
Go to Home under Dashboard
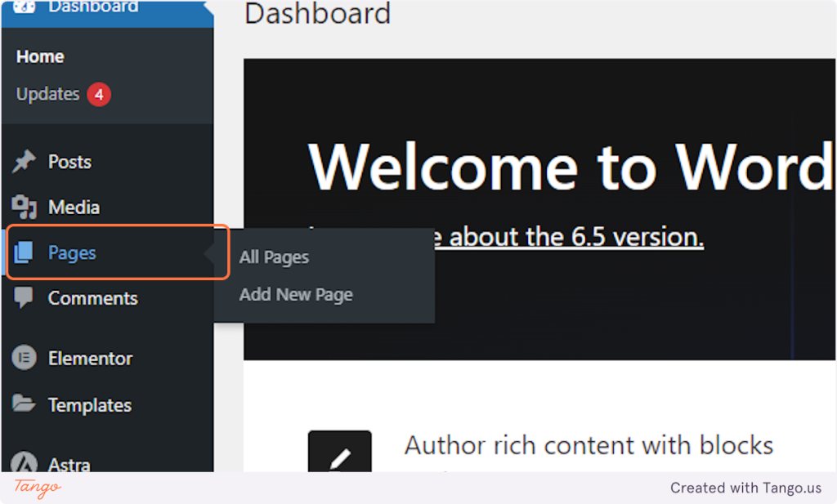click(40, 56)
